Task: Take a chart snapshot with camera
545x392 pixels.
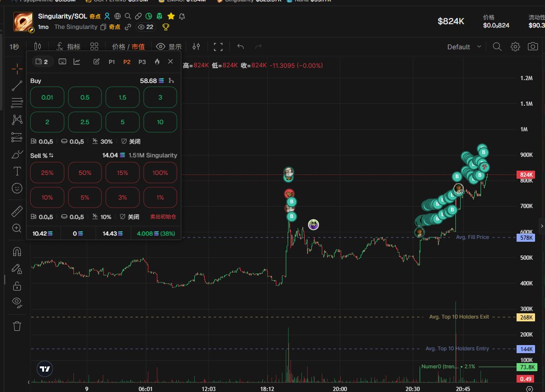Action: coord(533,46)
